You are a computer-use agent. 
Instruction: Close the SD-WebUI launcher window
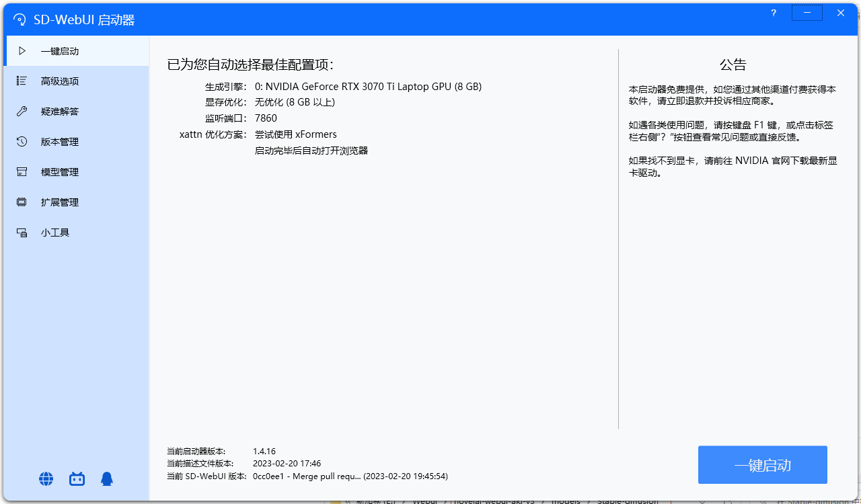840,13
